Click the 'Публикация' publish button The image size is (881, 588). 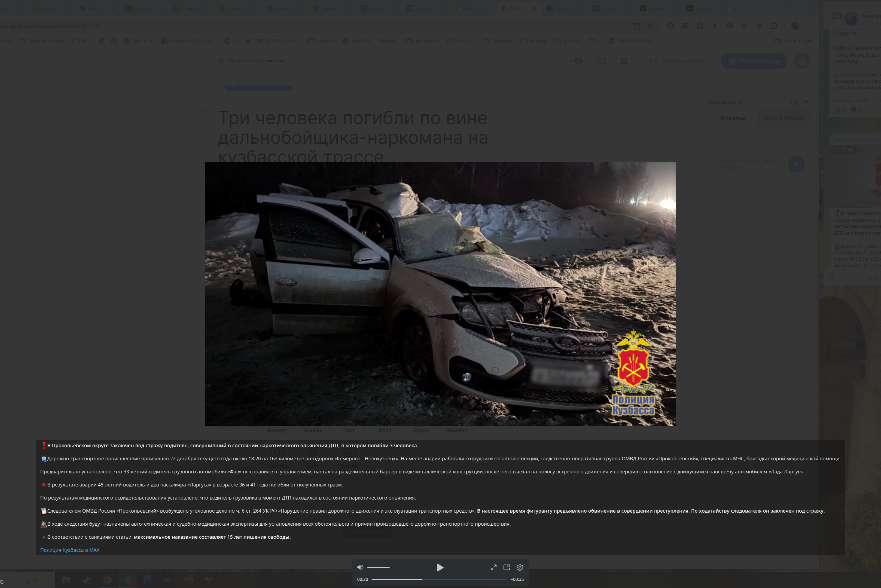754,61
